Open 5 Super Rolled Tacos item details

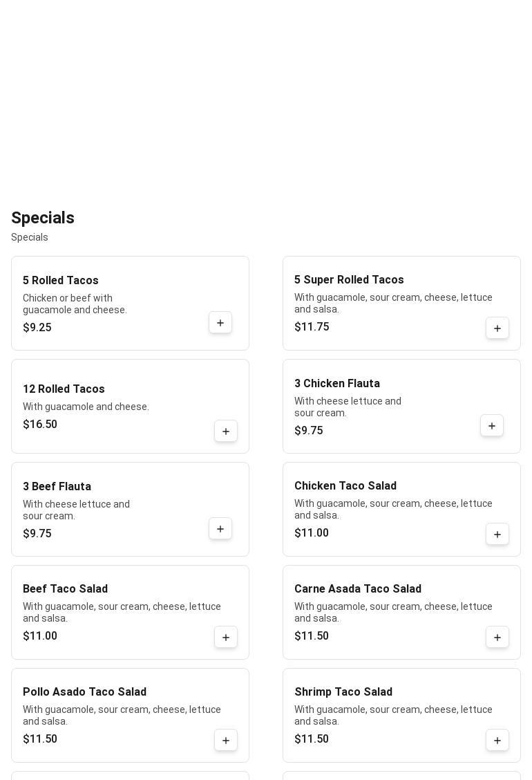tap(349, 280)
